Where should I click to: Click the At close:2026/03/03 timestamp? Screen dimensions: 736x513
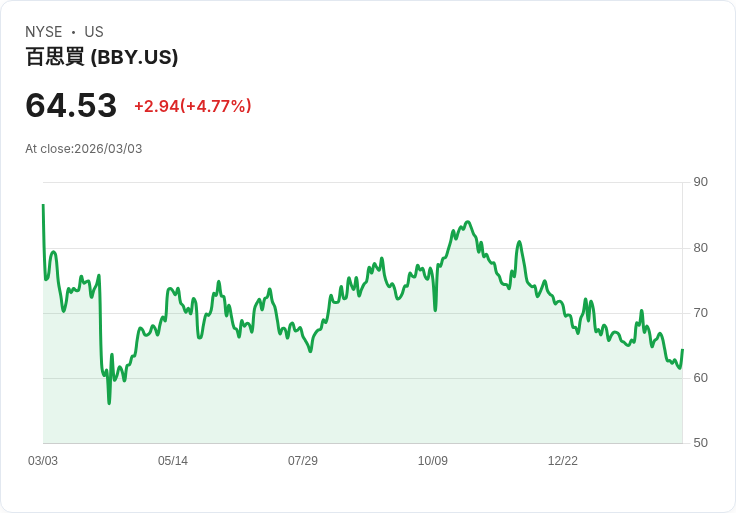84,149
